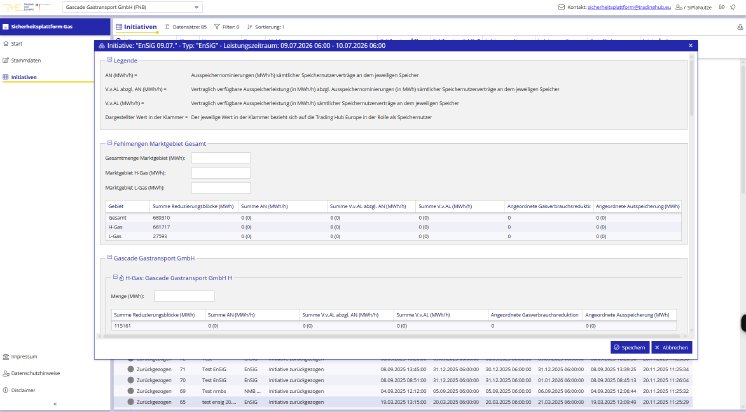Select the L-Gas row in table
The width and height of the screenshot is (746, 412).
point(393,236)
